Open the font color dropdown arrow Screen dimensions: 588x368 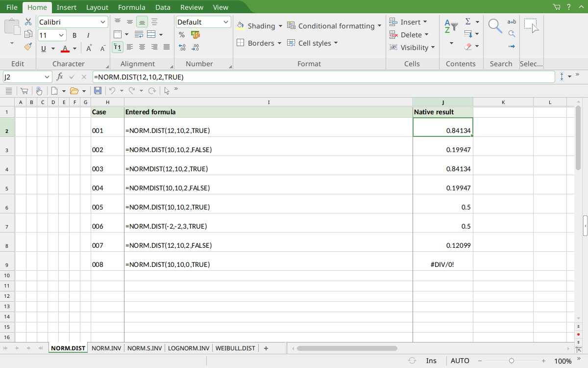(74, 49)
